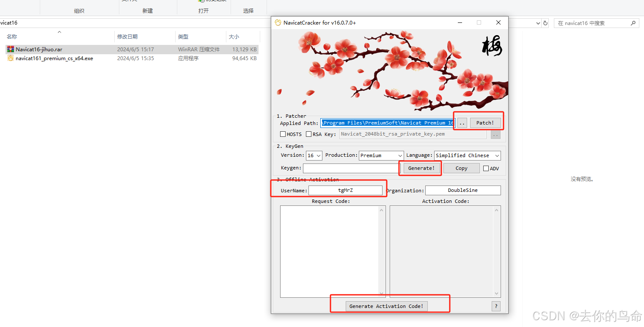This screenshot has height=327, width=644.
Task: Click Activation Code scrollbar down arrow
Action: coord(497,294)
